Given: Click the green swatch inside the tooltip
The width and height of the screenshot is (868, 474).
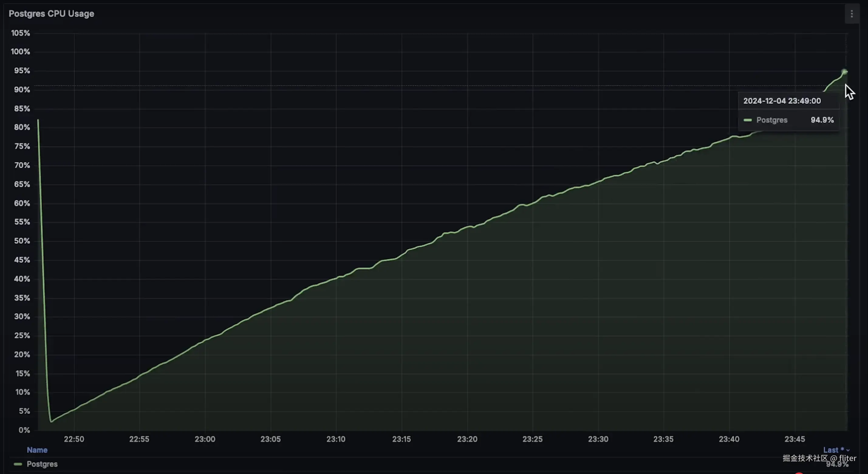Looking at the screenshot, I should pos(747,120).
